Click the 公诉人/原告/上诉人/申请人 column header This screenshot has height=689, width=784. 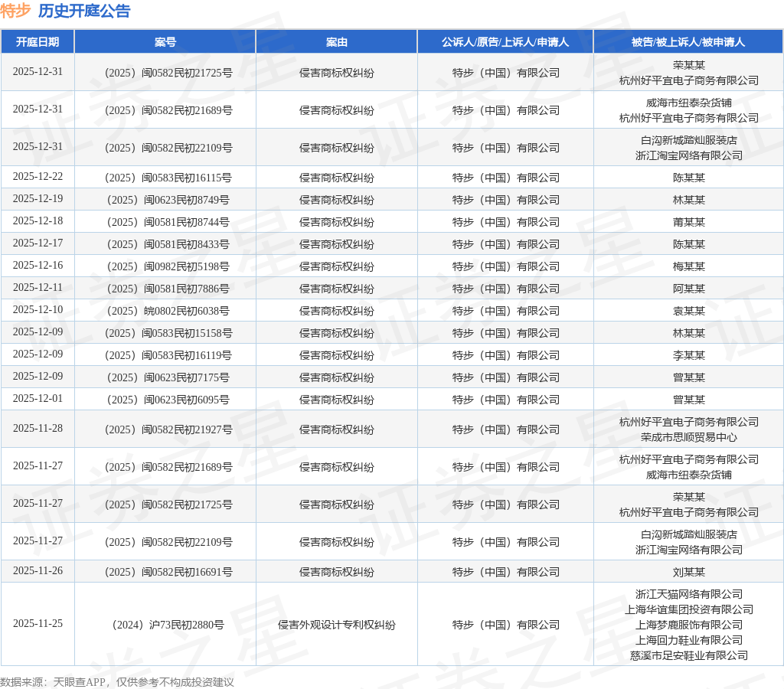pos(505,42)
